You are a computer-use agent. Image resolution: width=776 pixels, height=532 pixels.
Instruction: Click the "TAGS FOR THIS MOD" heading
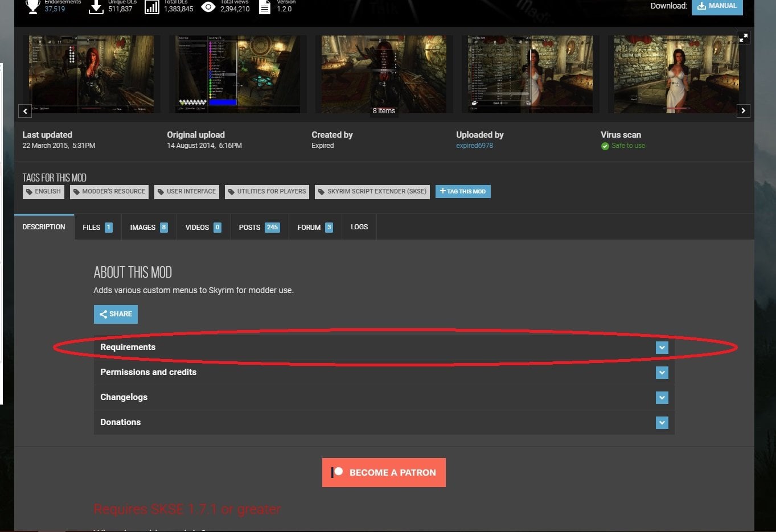coord(55,178)
